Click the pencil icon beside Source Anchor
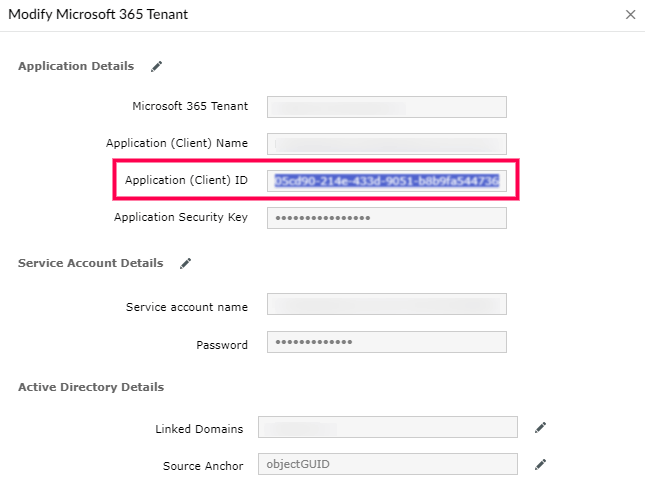645x501 pixels. (540, 464)
